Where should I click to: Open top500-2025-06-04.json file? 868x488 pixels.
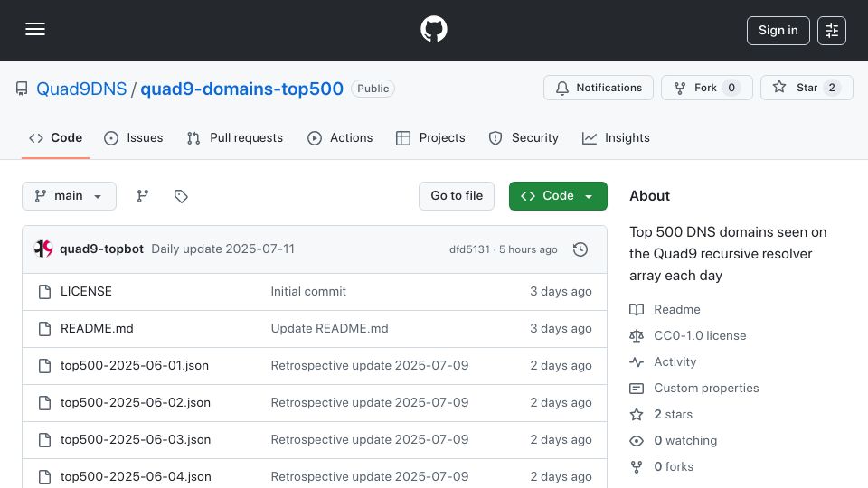coord(136,476)
